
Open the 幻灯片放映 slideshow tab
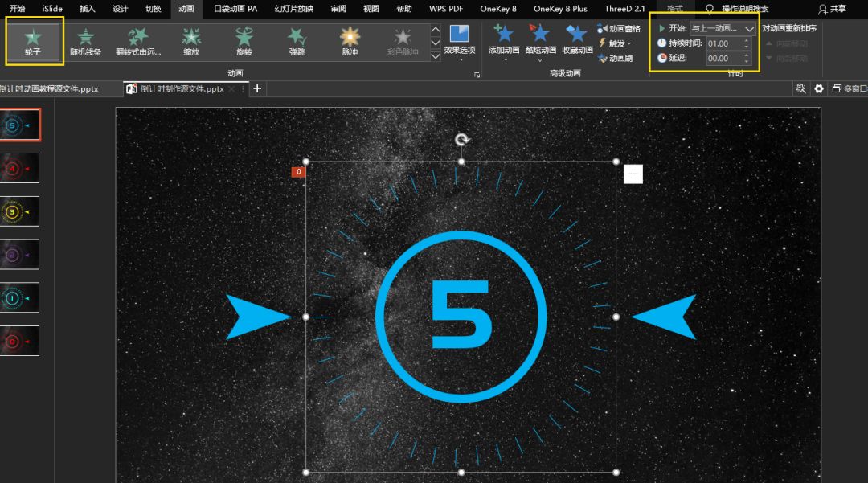pyautogui.click(x=294, y=8)
